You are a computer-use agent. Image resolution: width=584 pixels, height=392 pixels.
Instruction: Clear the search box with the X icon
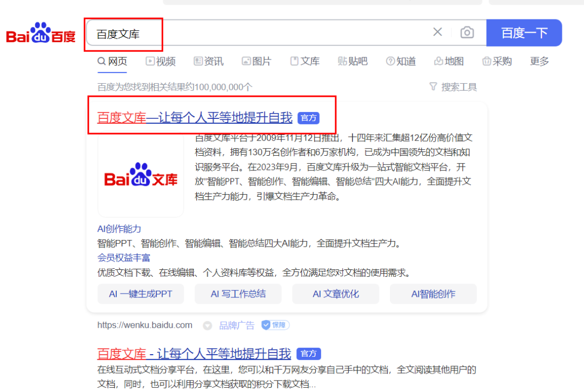click(437, 32)
